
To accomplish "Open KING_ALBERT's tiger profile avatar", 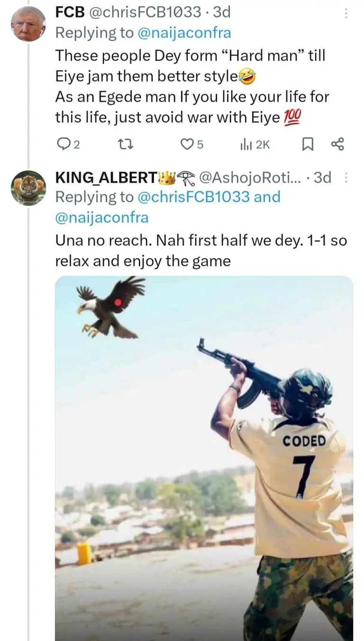I will coord(28,187).
